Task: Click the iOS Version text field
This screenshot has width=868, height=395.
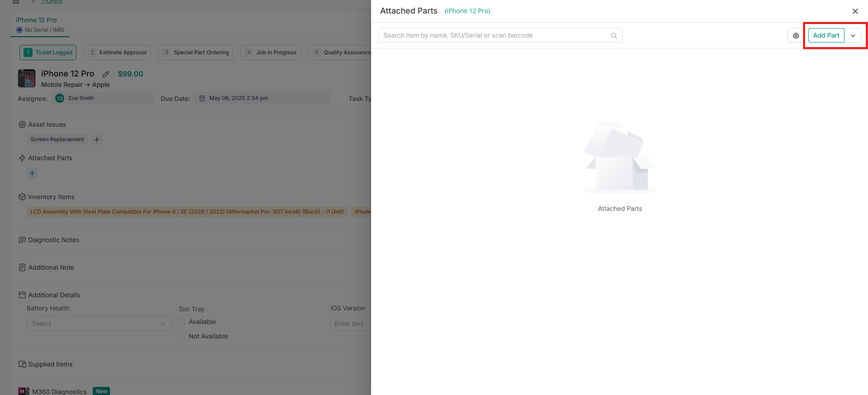Action: pyautogui.click(x=351, y=324)
